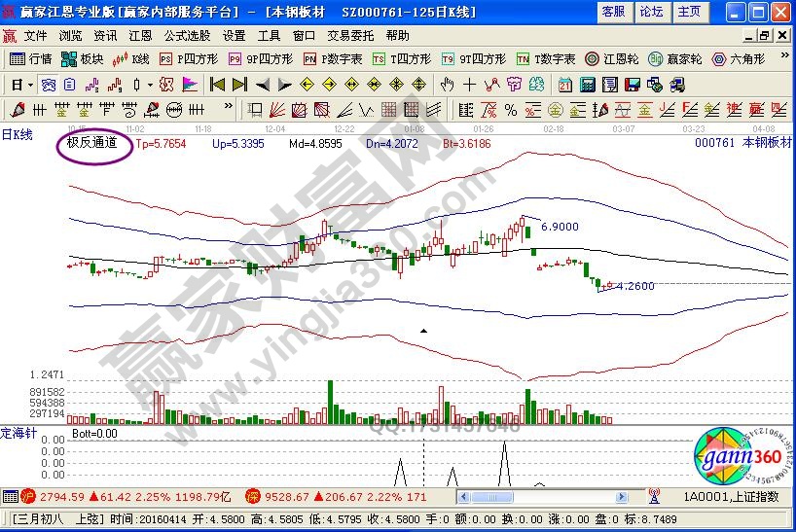Open the 帮助 menu
Image resolution: width=796 pixels, height=532 pixels.
397,36
